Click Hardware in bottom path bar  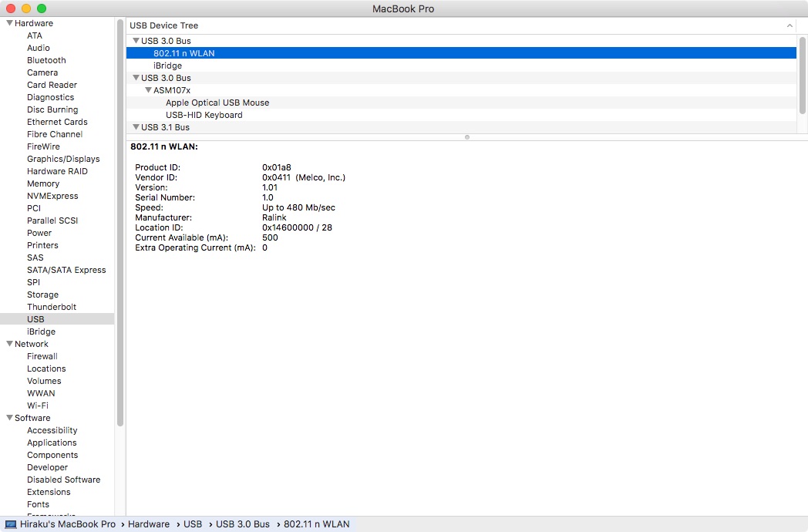pyautogui.click(x=148, y=524)
